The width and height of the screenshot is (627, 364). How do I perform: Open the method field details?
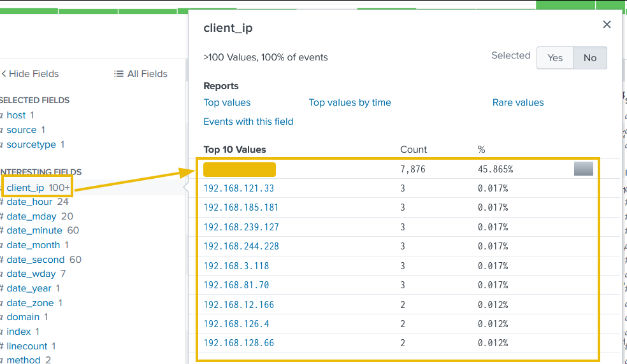coord(23,360)
